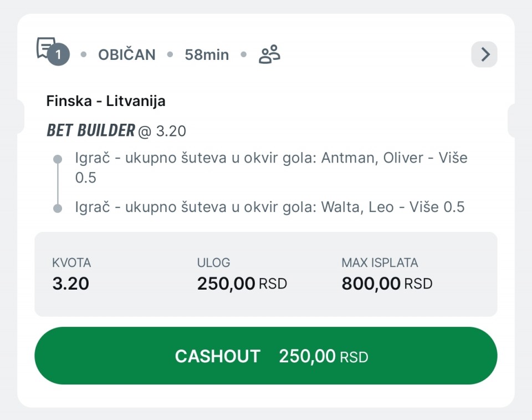Tap the KVOTA value 3.20
The width and height of the screenshot is (532, 420).
(70, 284)
